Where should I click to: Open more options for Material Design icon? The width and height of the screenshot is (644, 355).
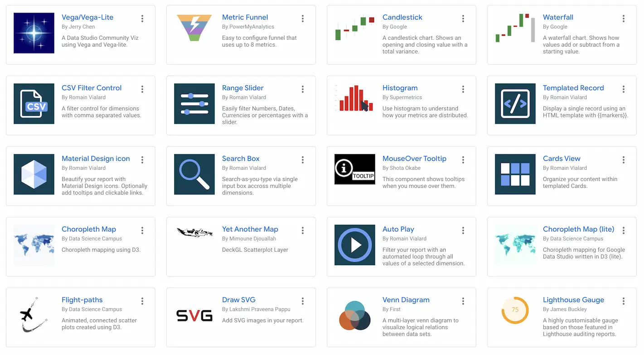coord(142,160)
